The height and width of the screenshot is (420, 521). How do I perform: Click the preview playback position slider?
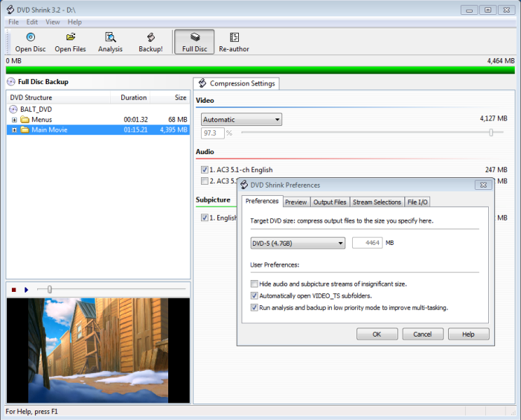[50, 290]
